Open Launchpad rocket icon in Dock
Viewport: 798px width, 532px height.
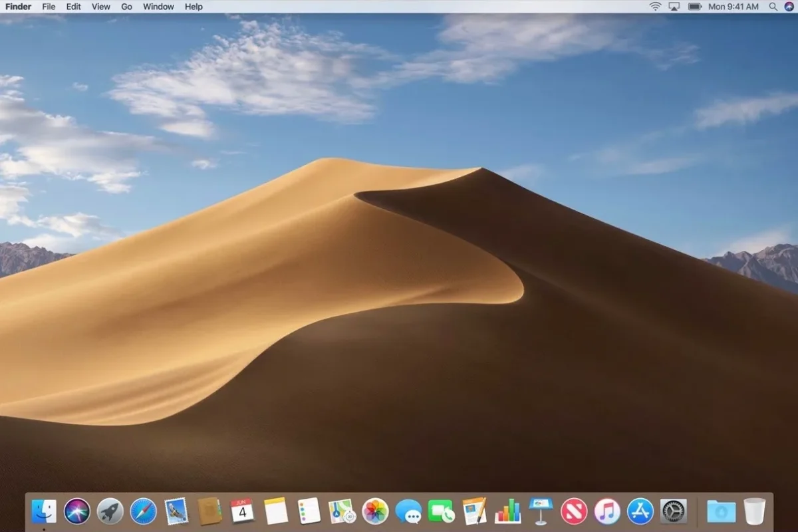click(x=110, y=511)
